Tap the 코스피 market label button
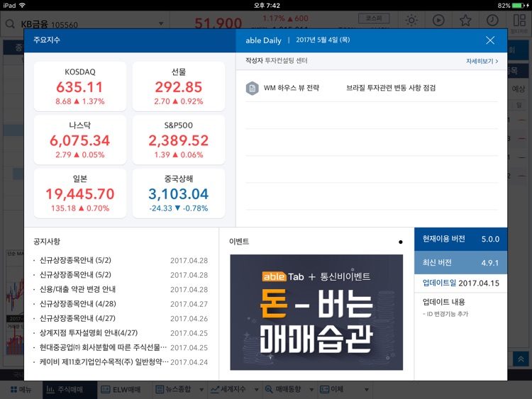This screenshot has width=532, height=399. [x=374, y=18]
